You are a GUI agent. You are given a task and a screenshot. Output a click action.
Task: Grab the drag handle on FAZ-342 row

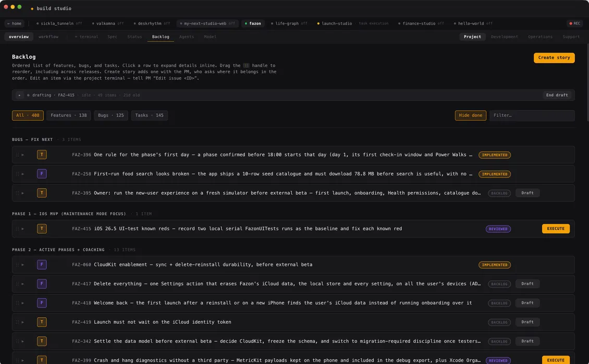[x=17, y=341]
